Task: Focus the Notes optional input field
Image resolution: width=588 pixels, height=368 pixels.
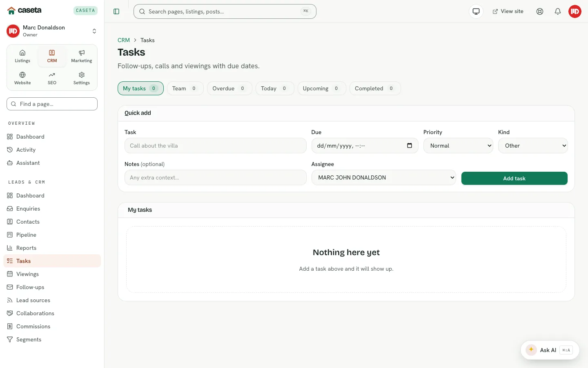Action: pos(215,177)
